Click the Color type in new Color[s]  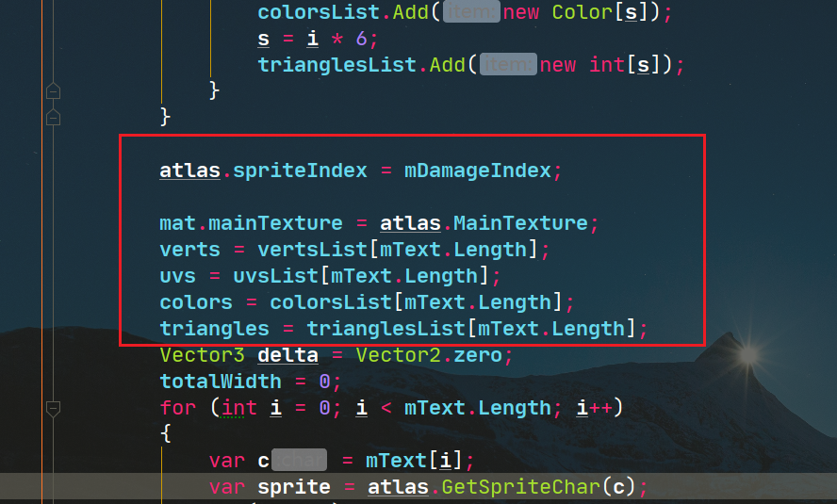(583, 12)
